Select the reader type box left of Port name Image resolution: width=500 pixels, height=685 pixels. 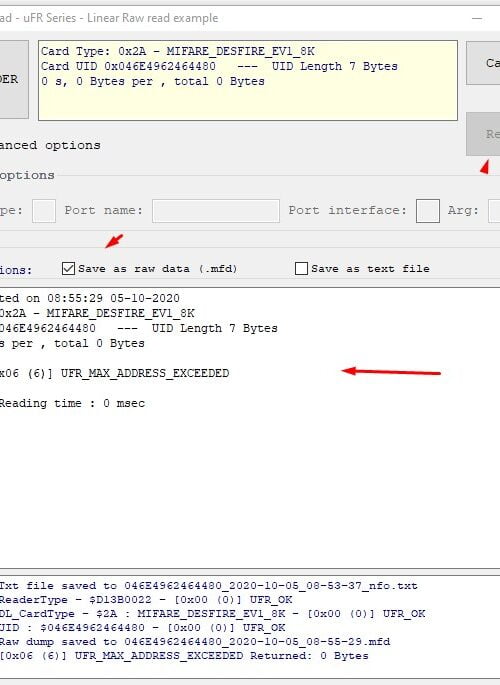(x=44, y=211)
